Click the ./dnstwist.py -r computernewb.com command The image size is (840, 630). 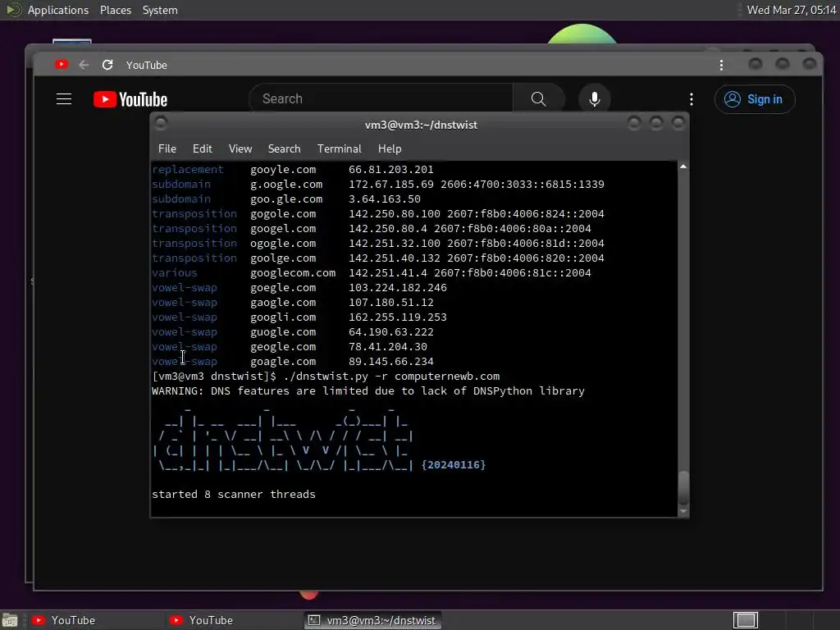click(391, 377)
